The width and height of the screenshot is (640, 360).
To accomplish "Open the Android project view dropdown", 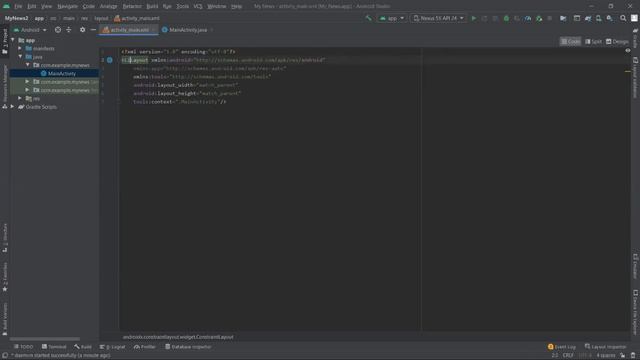I will point(30,30).
